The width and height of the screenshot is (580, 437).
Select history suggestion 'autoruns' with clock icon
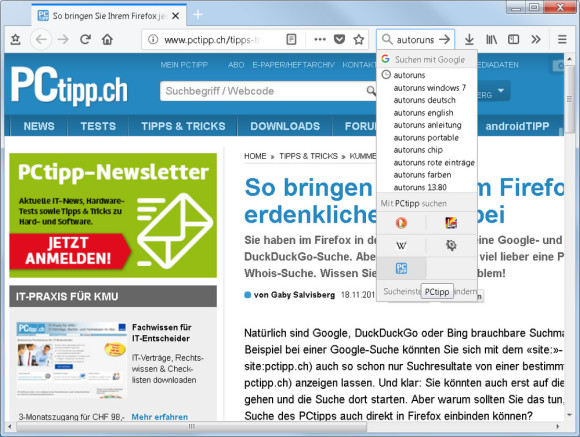tap(427, 75)
